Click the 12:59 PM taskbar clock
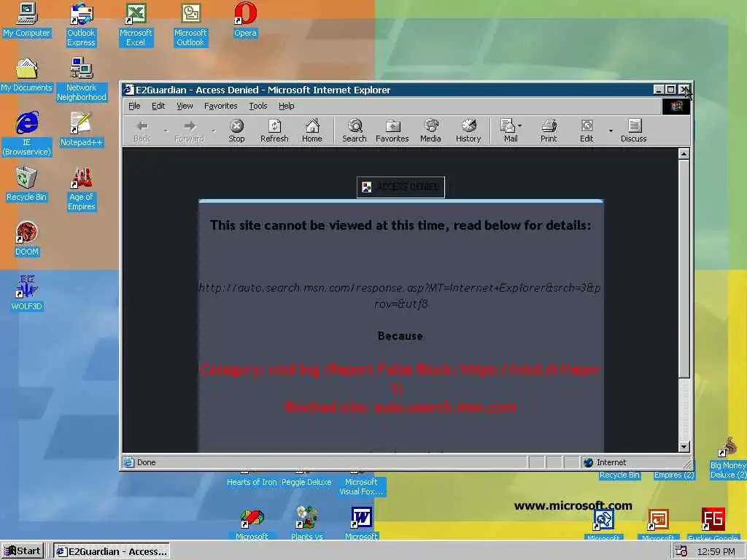 pos(716,551)
